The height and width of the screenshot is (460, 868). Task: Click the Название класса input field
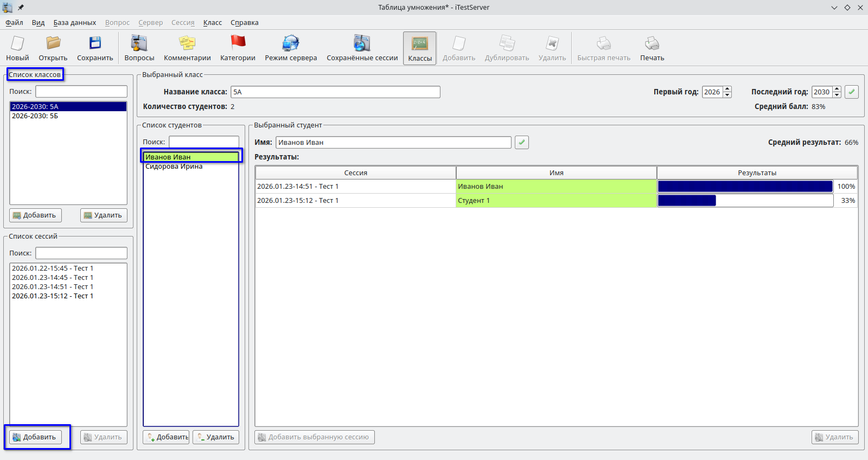[335, 92]
